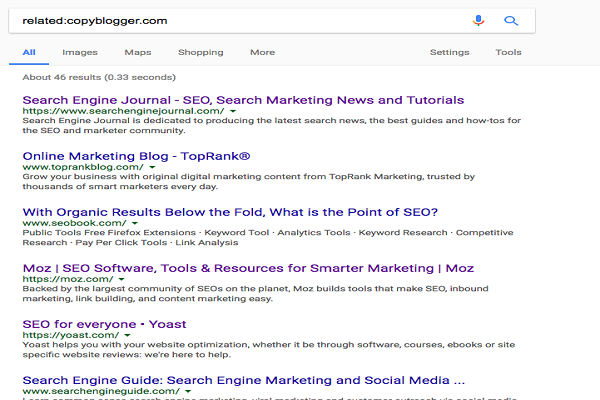Image resolution: width=600 pixels, height=400 pixels.
Task: Open the More search options menu
Action: (x=262, y=52)
